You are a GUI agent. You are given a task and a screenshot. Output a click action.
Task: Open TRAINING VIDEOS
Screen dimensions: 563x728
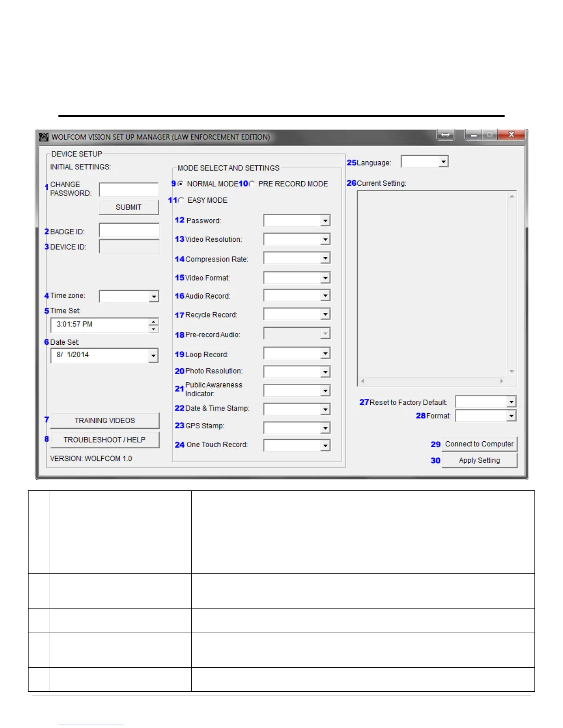(105, 421)
